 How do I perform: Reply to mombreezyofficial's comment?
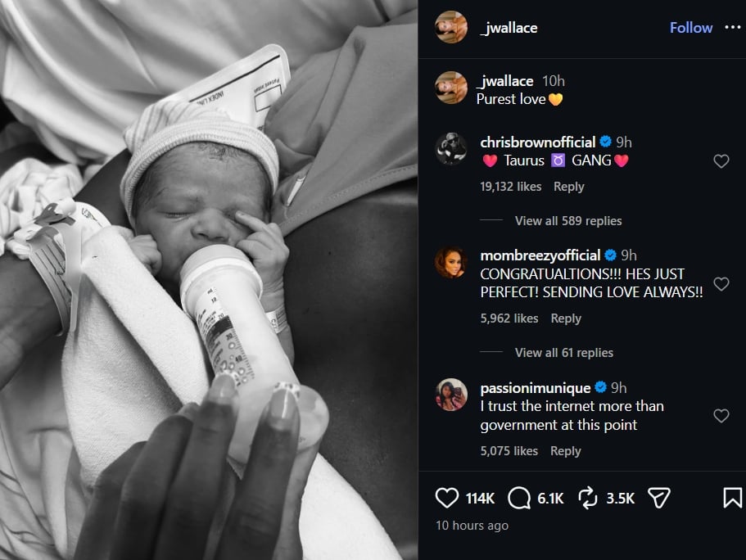pos(566,318)
